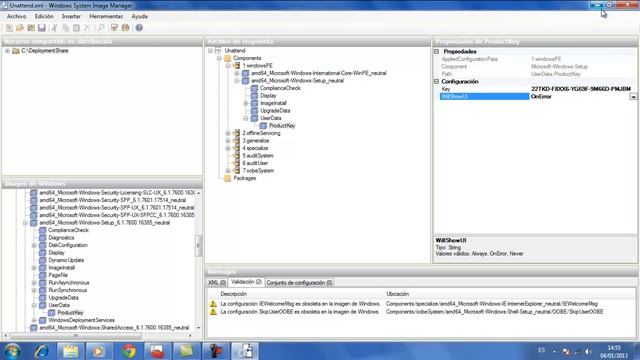Screen dimensions: 640x360
Task: Expand the C:\DeploymentShare node
Action: point(7,51)
